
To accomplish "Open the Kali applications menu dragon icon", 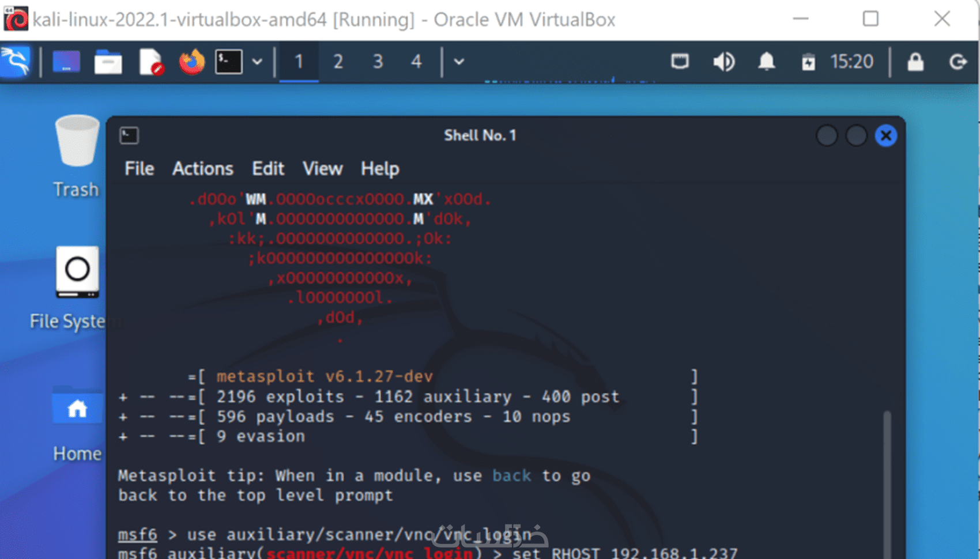I will click(x=16, y=61).
